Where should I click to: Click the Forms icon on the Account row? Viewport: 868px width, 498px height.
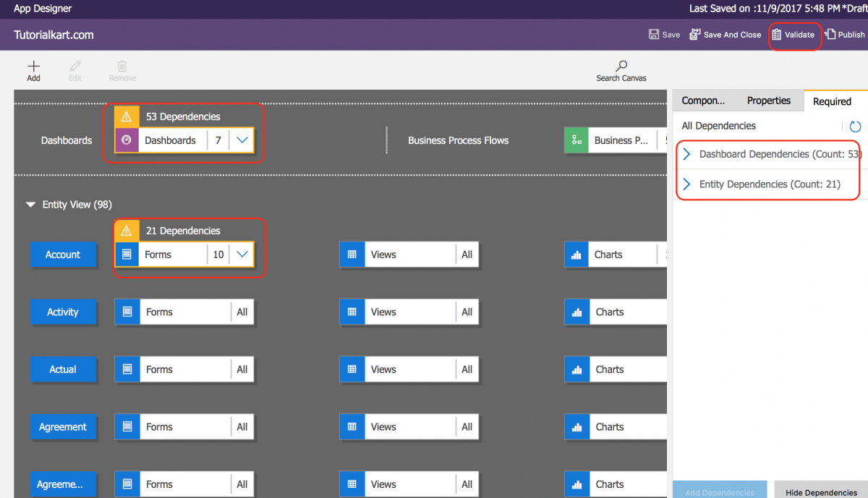pos(127,254)
